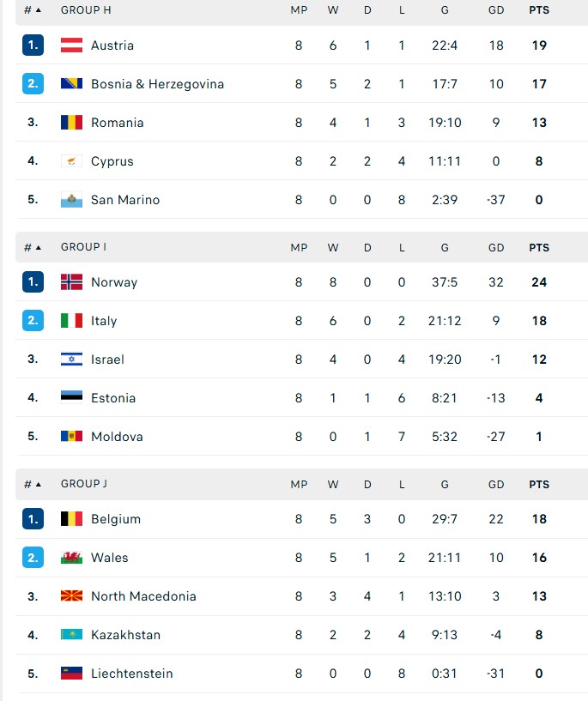Click the Belgium flag icon
The height and width of the screenshot is (701, 588).
pos(71,519)
